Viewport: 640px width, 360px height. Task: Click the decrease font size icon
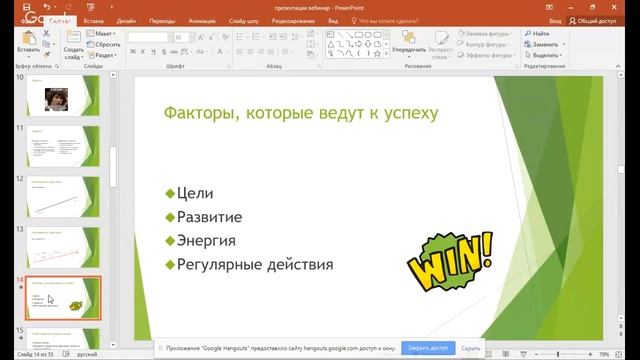pyautogui.click(x=211, y=38)
